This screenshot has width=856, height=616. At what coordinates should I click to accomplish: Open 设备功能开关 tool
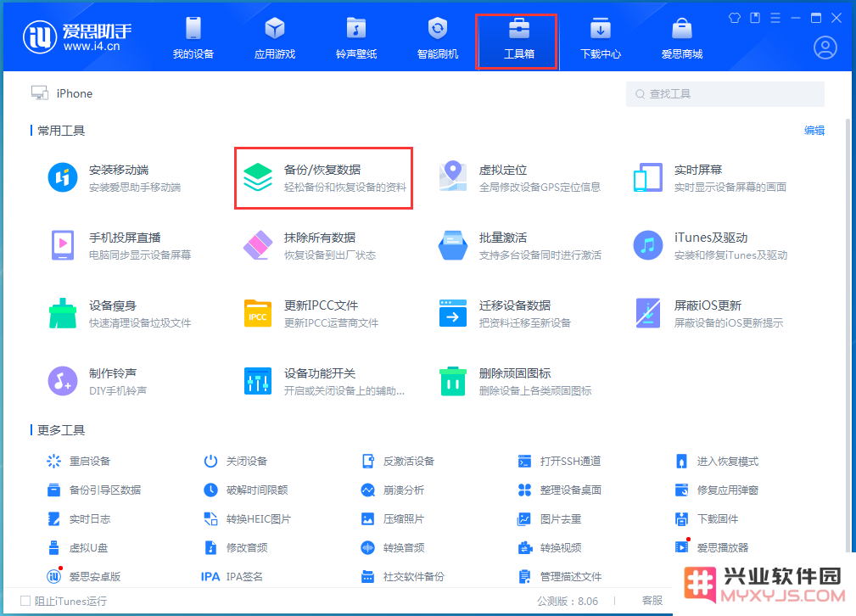point(324,381)
